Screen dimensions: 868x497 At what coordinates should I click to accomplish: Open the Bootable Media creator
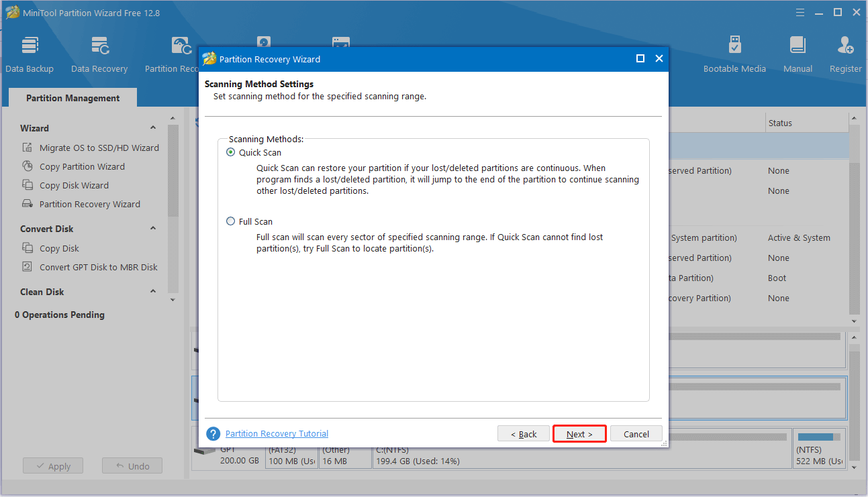734,54
